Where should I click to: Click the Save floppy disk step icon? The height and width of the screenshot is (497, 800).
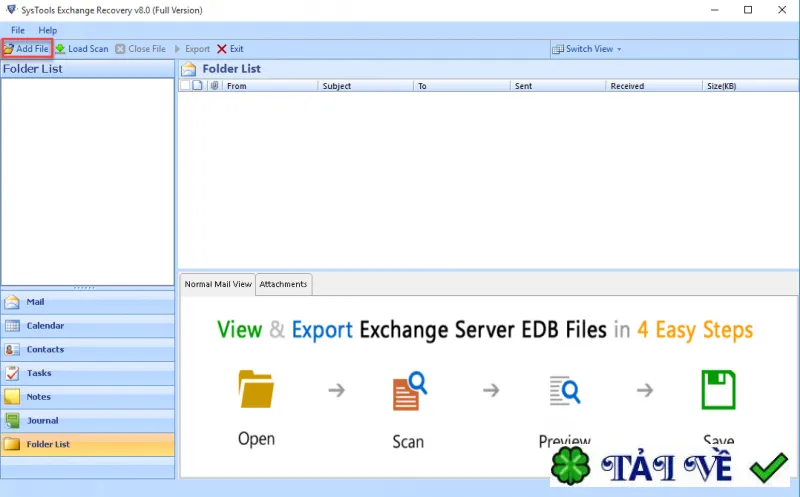coord(718,390)
